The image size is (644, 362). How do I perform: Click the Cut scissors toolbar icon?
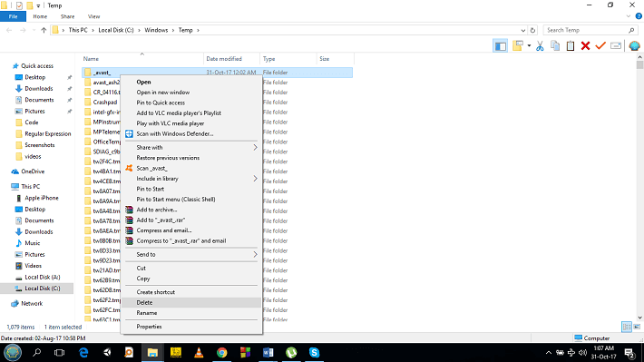point(540,46)
